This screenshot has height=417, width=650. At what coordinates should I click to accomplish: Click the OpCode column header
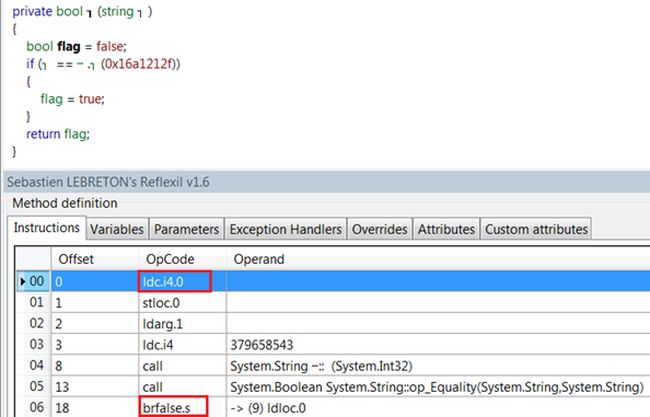pyautogui.click(x=182, y=259)
